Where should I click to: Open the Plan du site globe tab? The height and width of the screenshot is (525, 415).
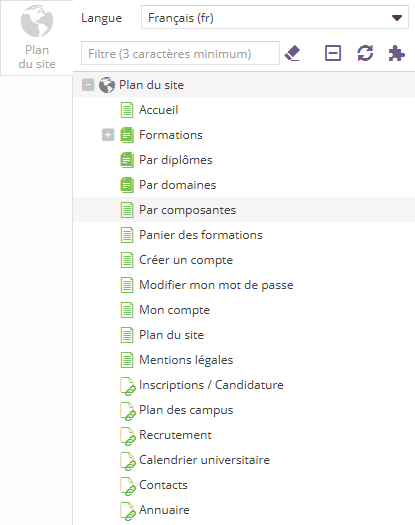point(37,38)
